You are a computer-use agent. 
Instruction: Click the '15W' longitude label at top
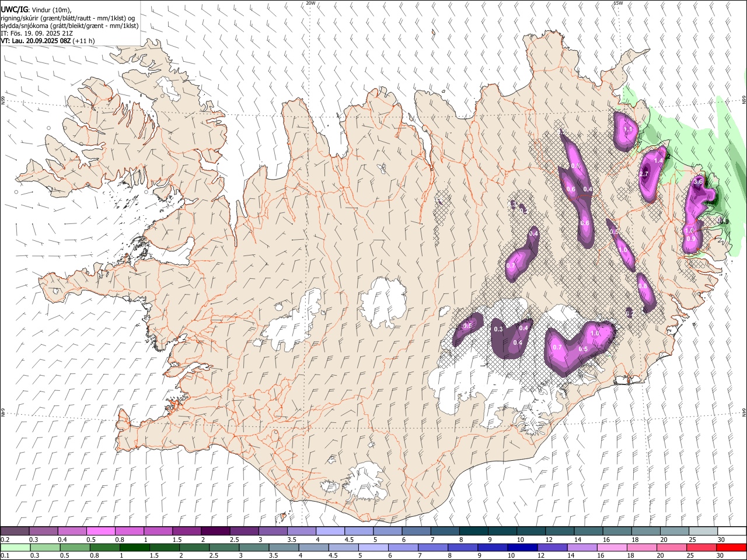[618, 3]
